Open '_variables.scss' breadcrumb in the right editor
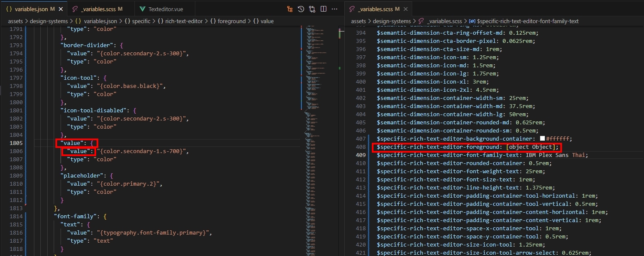The height and width of the screenshot is (256, 644). coord(440,21)
